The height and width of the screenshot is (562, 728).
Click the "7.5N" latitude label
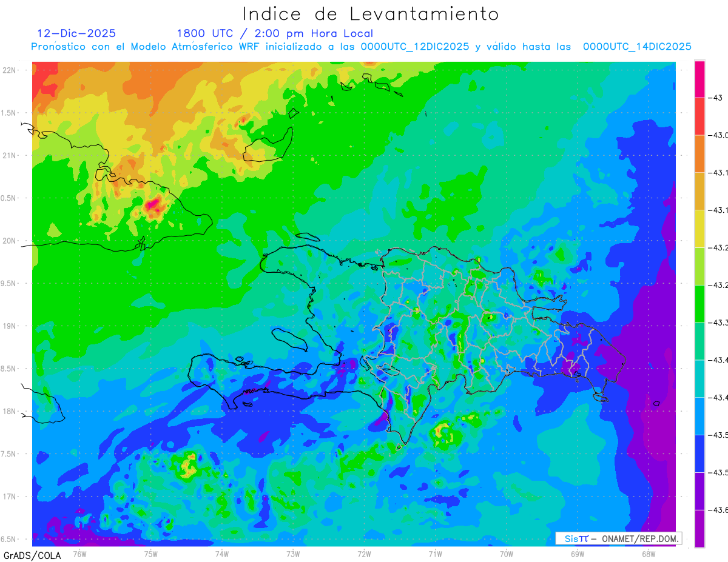(x=8, y=454)
